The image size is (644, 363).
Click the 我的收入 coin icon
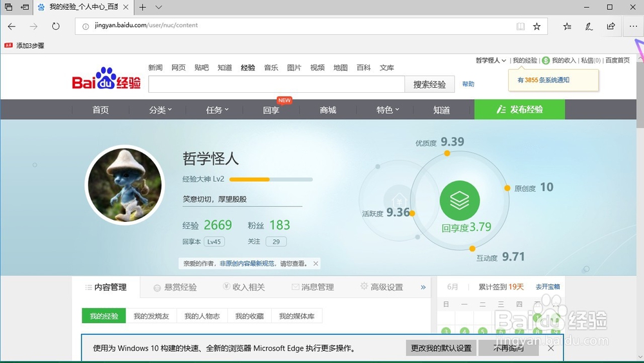[x=546, y=61]
